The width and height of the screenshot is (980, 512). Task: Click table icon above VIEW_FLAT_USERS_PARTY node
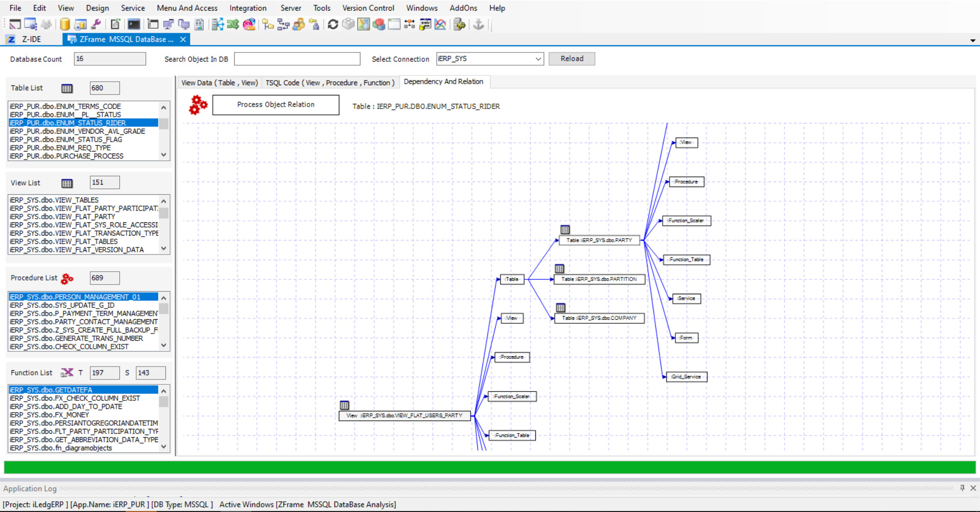pos(345,405)
